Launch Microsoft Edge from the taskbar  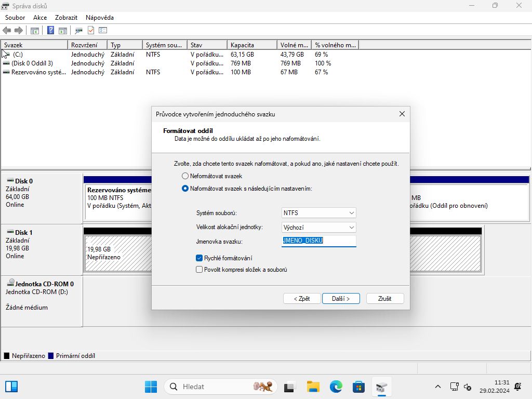tap(336, 387)
